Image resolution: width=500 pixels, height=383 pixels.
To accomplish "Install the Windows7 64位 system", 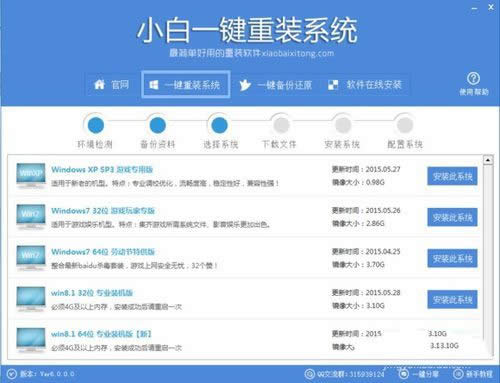I will pos(452,258).
